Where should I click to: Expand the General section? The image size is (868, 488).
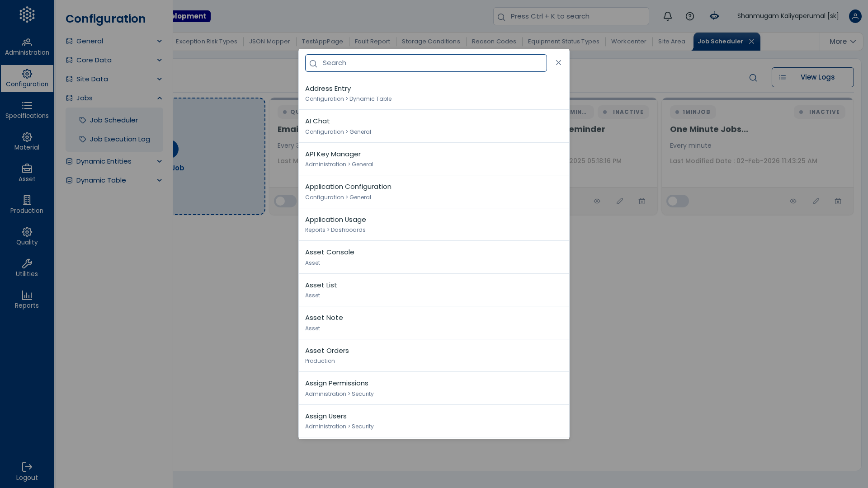point(114,41)
